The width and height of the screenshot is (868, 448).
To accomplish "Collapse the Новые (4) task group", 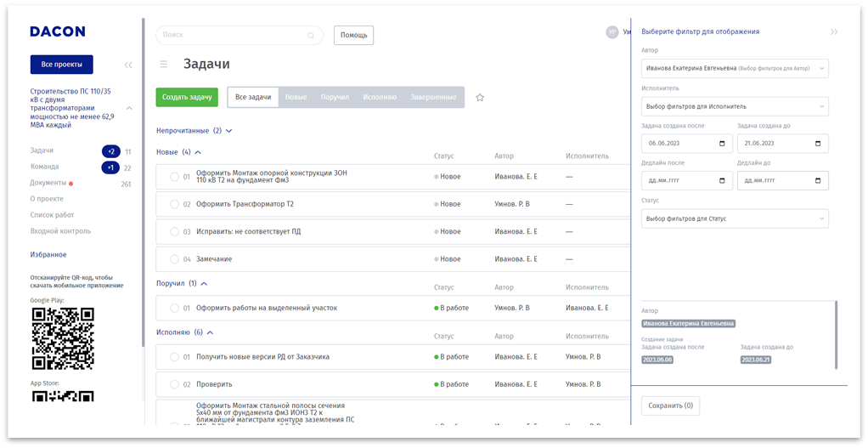I will (x=198, y=152).
